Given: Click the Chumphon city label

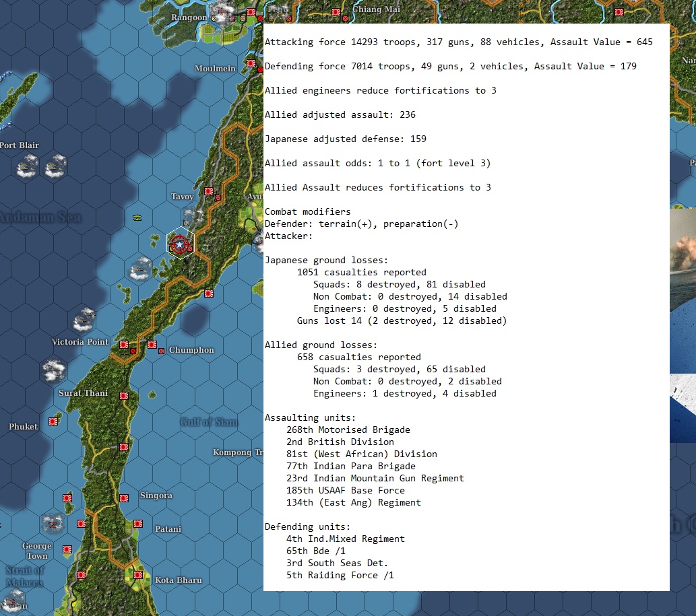Looking at the screenshot, I should point(191,350).
